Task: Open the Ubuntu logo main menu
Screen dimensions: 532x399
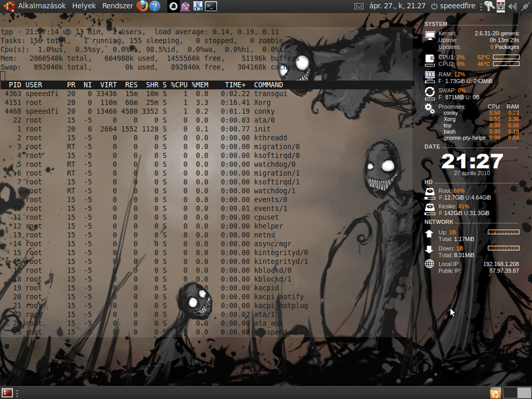Action: [x=9, y=6]
